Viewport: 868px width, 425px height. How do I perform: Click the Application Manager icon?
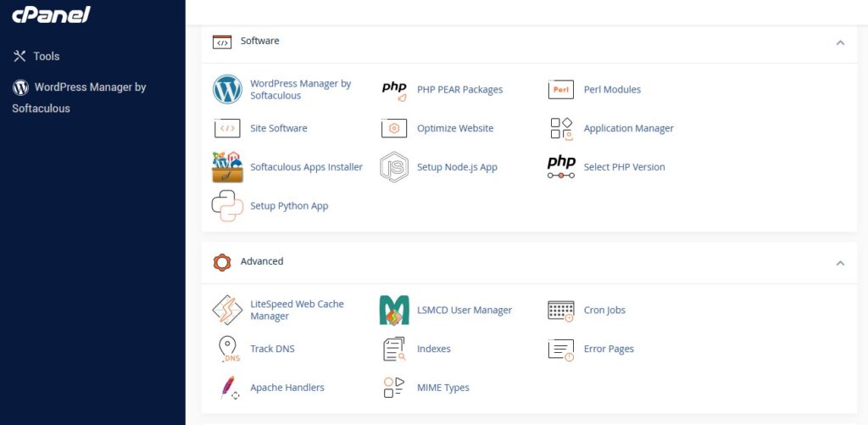561,129
